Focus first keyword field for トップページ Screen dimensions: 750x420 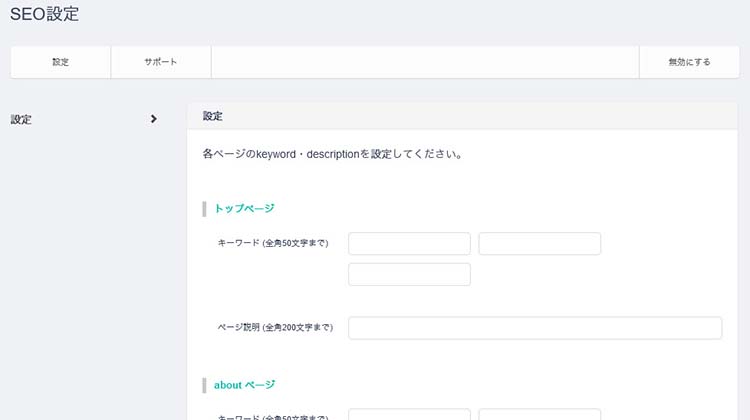409,243
